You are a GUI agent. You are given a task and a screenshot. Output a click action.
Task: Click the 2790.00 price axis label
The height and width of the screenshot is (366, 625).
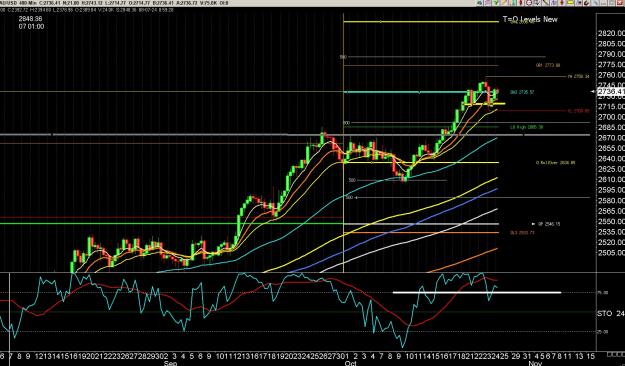[611, 54]
